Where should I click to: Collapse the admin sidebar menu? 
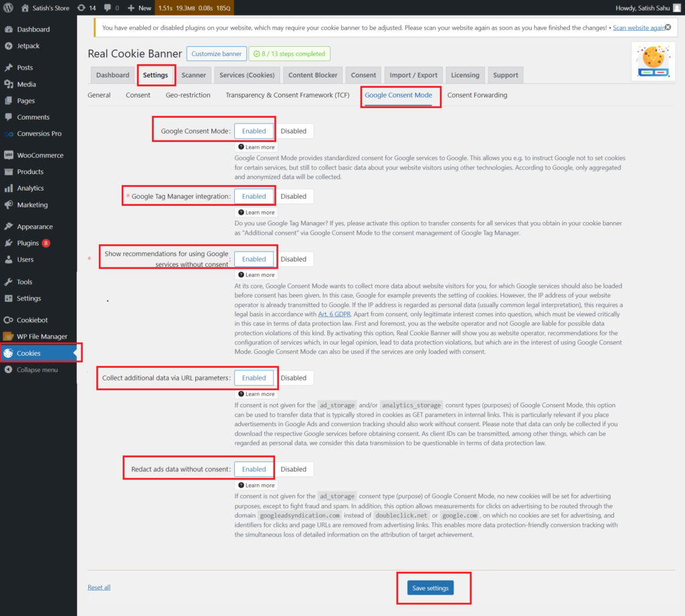(x=37, y=370)
